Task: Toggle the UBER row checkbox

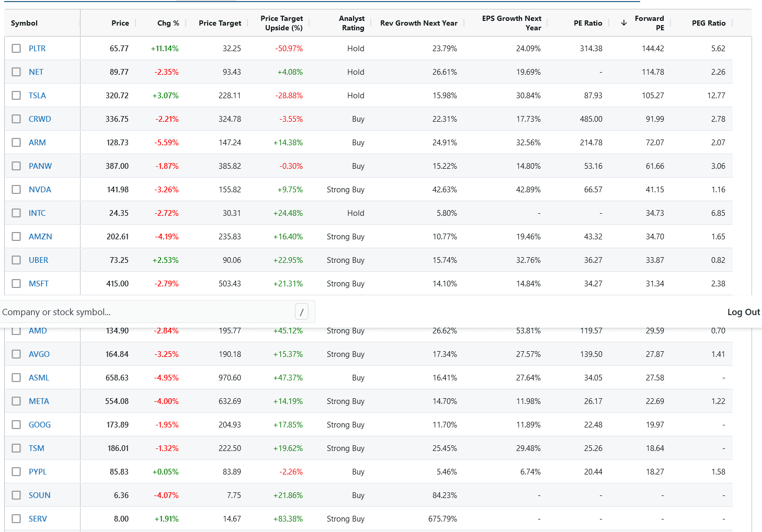Action: tap(16, 260)
